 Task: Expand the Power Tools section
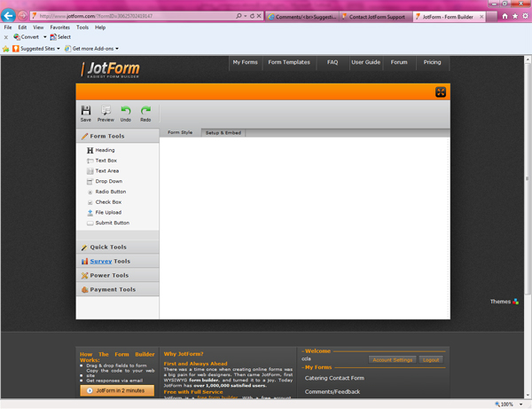[117, 275]
